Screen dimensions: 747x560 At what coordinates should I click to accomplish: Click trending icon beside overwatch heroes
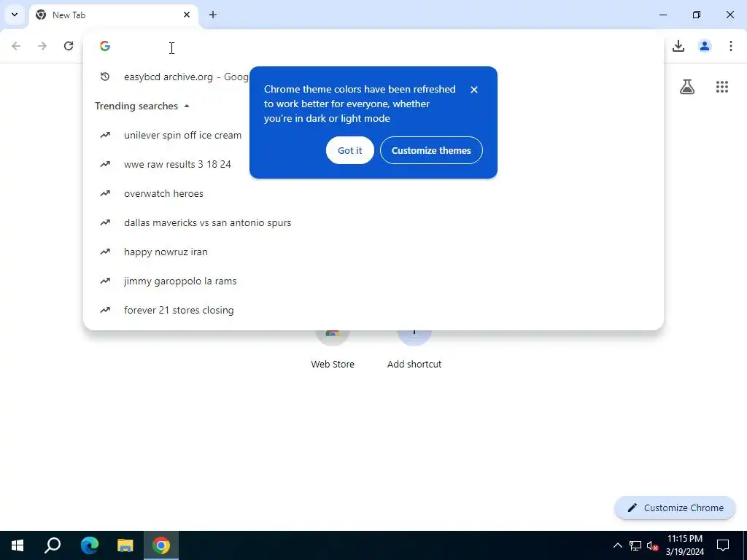105,193
